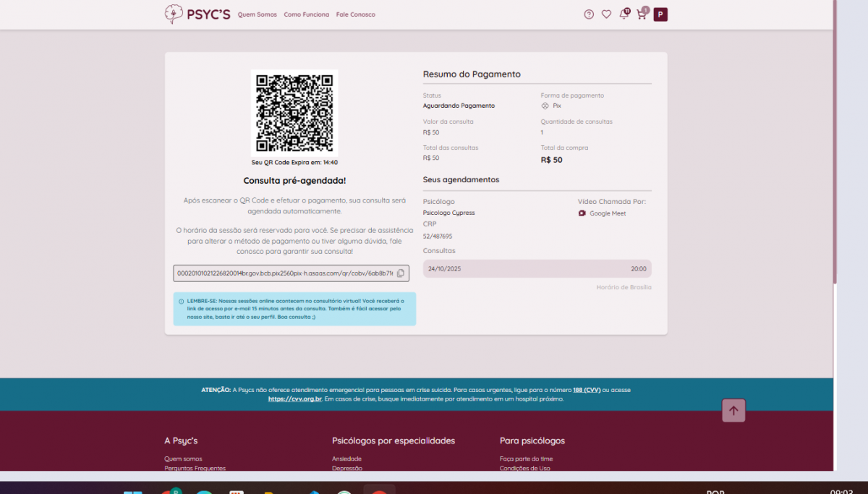
Task: Click the Google Meet camera icon
Action: 582,213
